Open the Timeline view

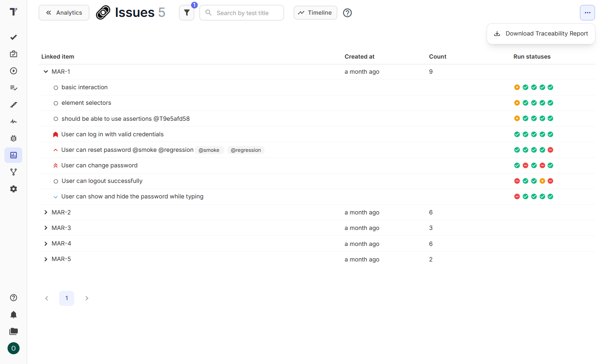315,13
